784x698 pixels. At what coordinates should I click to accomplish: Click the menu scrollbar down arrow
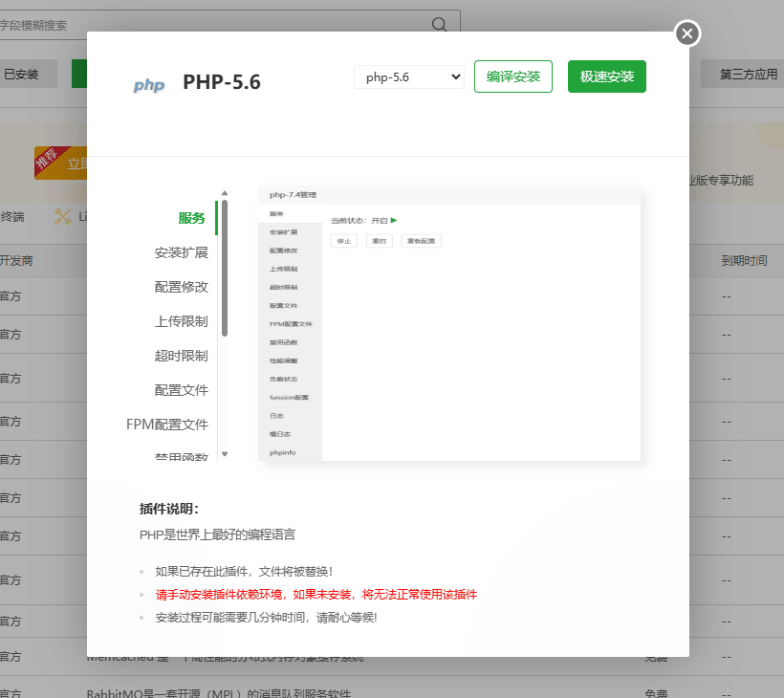pyautogui.click(x=225, y=454)
